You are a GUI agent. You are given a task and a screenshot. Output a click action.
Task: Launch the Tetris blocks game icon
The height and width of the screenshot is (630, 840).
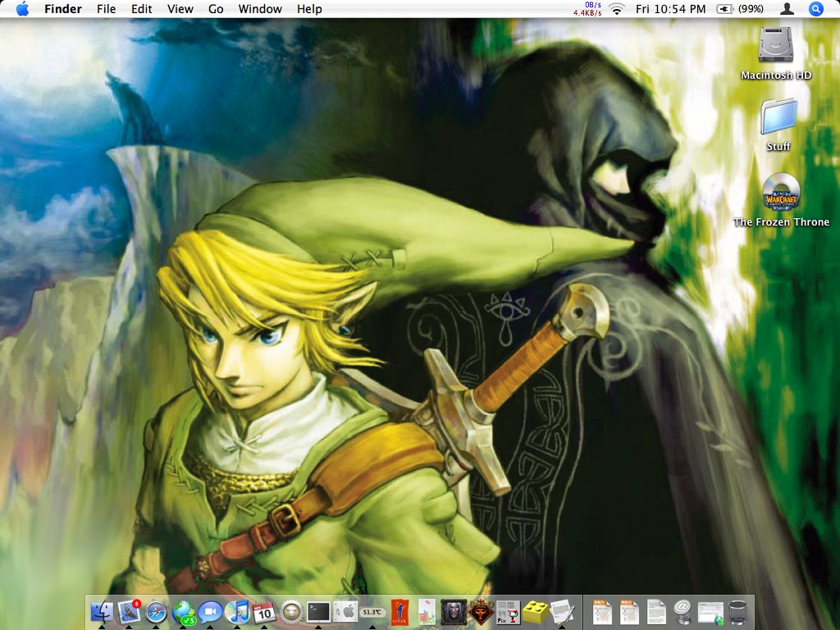coord(427,612)
